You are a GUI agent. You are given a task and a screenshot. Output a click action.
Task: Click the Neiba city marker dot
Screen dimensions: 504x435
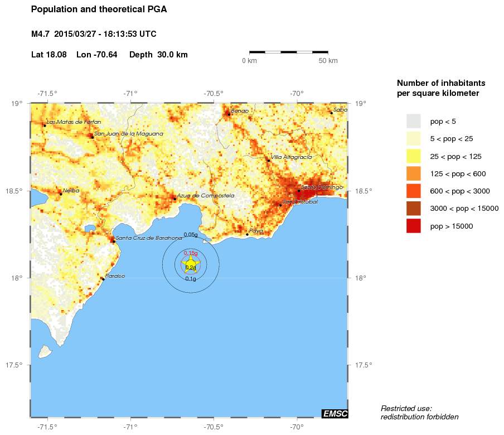click(x=61, y=194)
